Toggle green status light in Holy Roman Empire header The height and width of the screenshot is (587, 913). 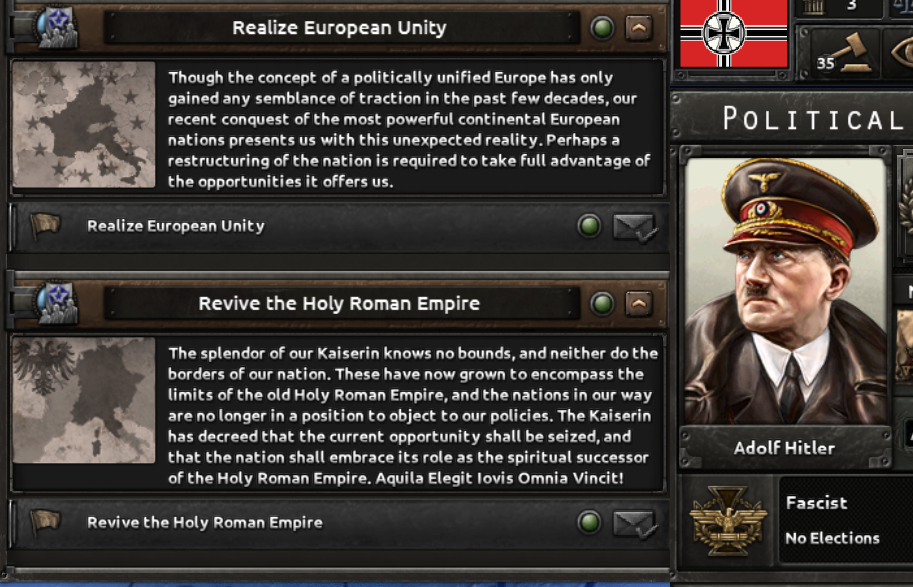tap(602, 303)
